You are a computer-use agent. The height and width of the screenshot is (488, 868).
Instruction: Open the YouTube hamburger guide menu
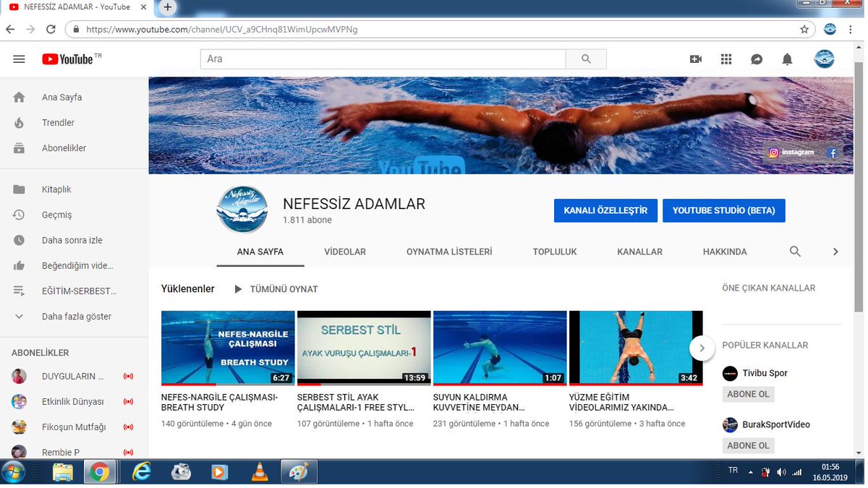coord(19,59)
